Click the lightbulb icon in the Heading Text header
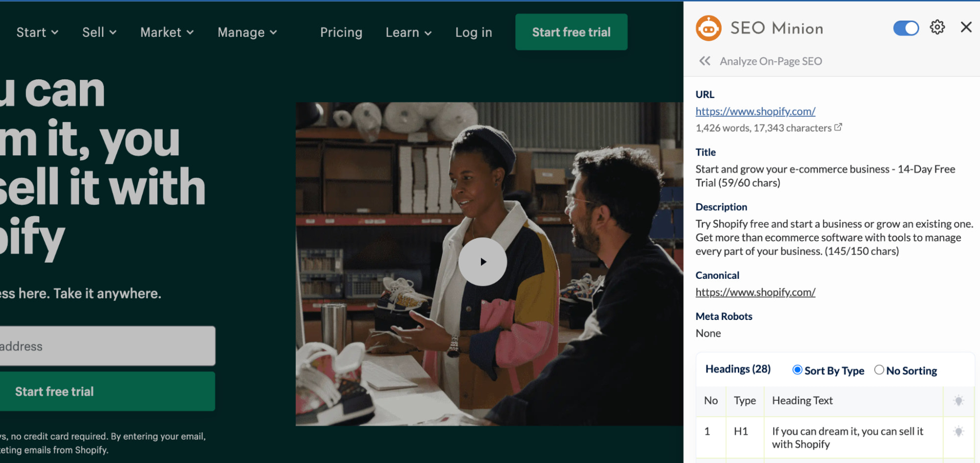This screenshot has width=980, height=463. (x=958, y=401)
